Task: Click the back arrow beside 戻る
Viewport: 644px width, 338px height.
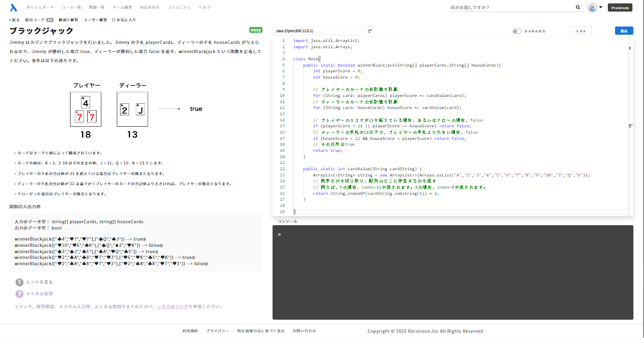Action: (10, 20)
